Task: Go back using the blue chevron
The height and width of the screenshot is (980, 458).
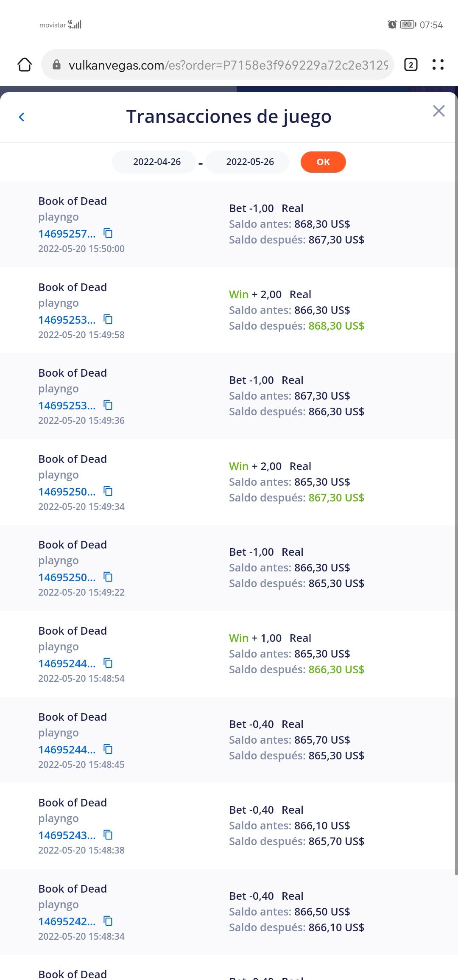Action: tap(22, 117)
